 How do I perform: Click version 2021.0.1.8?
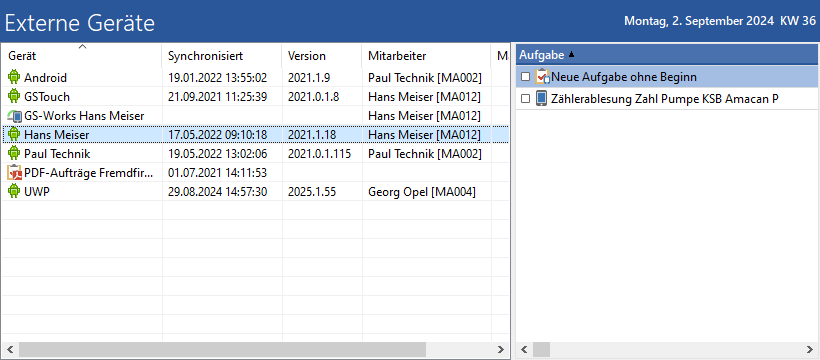(313, 97)
